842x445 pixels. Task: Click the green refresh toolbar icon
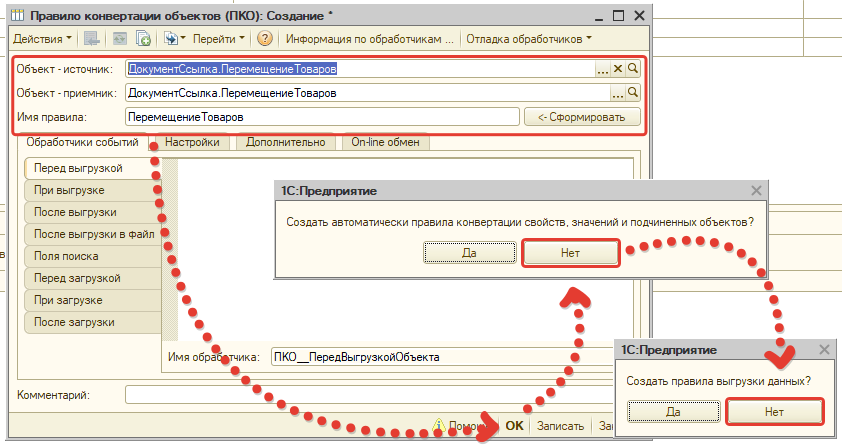pos(120,39)
